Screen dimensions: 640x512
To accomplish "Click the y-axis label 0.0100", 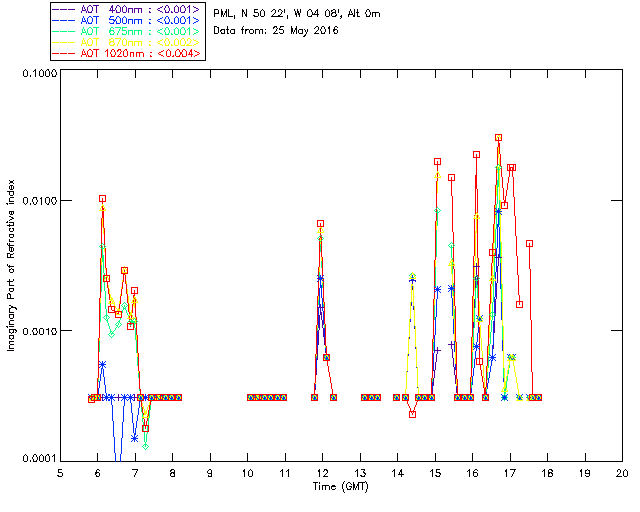I will (40, 201).
